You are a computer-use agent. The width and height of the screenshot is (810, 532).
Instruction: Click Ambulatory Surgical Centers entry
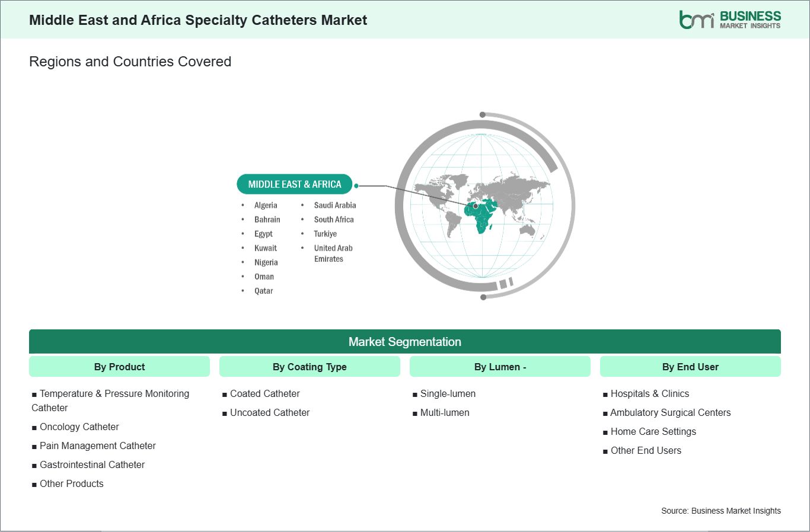click(x=670, y=412)
